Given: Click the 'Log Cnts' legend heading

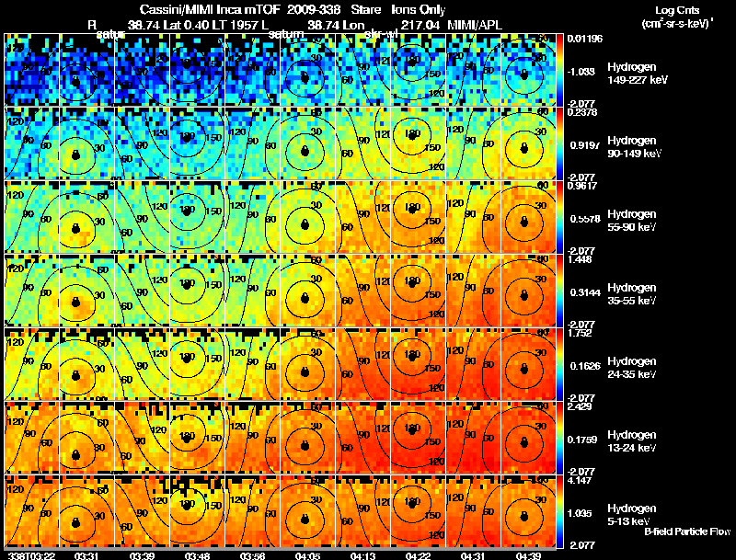Looking at the screenshot, I should pyautogui.click(x=677, y=10).
